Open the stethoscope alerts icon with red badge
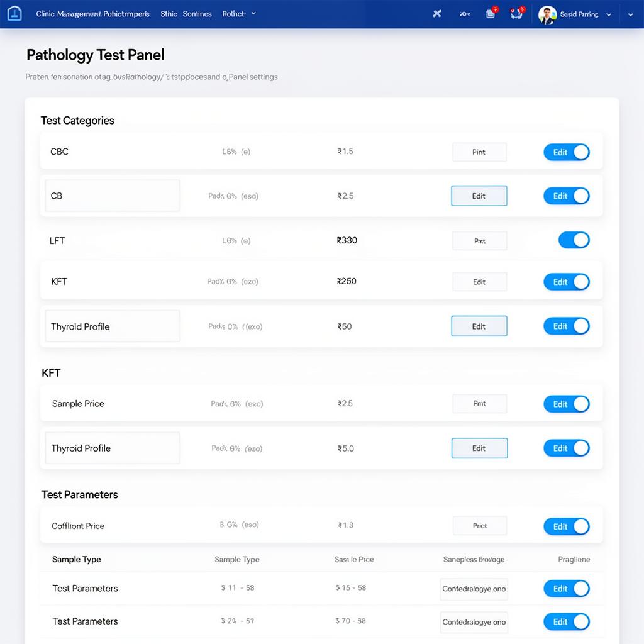Viewport: 644px width, 644px height. pyautogui.click(x=517, y=13)
